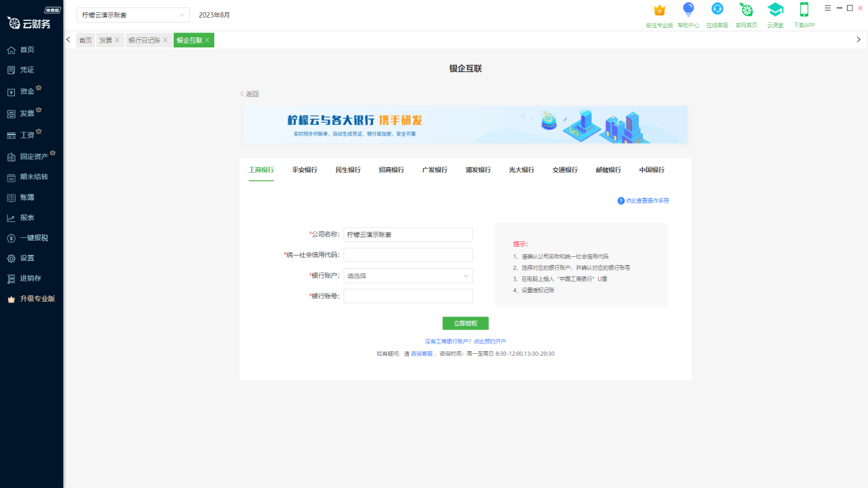The image size is (868, 488).
Task: Open online customer service headset icon
Action: [x=717, y=9]
